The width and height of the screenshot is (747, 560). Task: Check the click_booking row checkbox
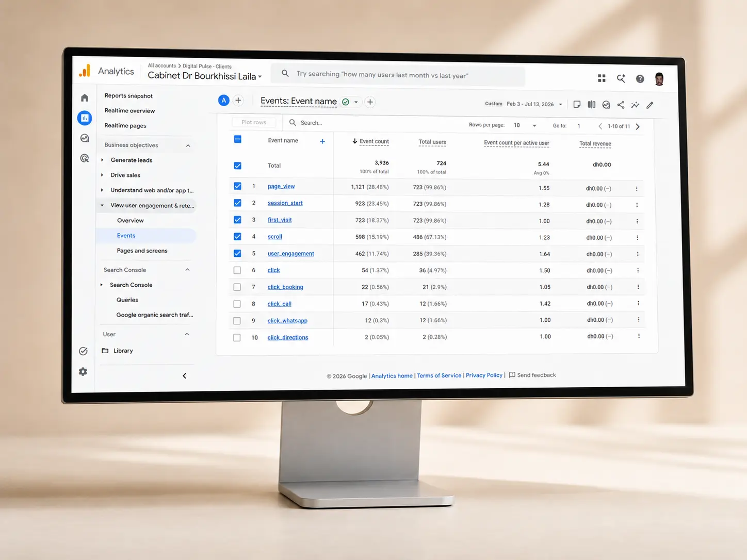coord(237,287)
